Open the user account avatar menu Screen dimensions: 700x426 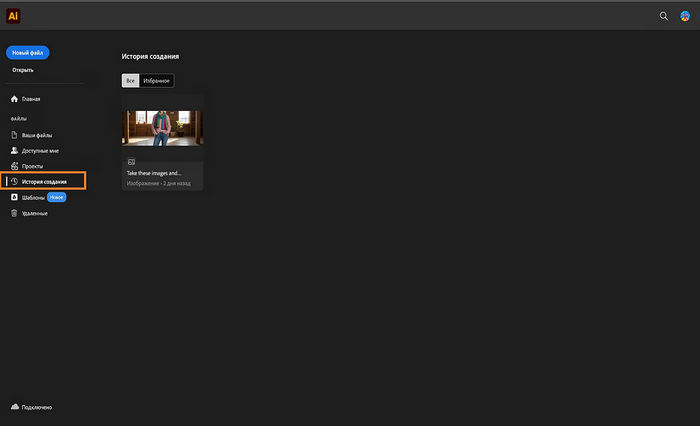click(x=685, y=16)
